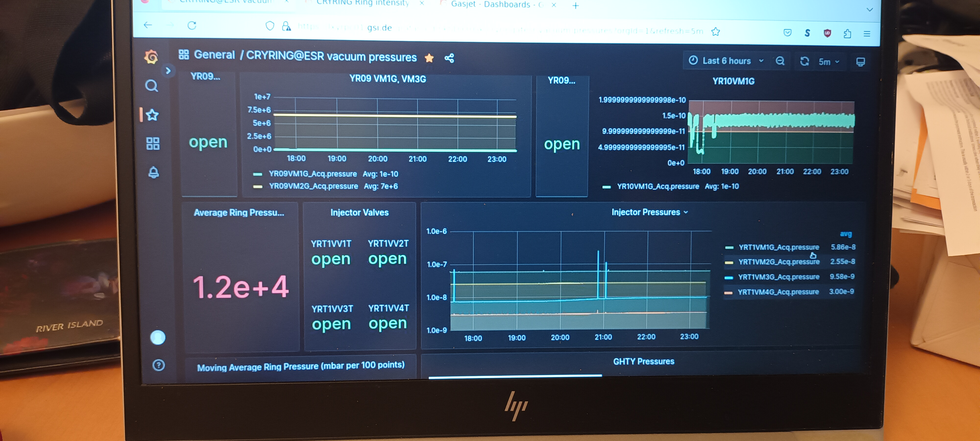Open the site lock information icon
980x441 pixels.
pyautogui.click(x=286, y=26)
